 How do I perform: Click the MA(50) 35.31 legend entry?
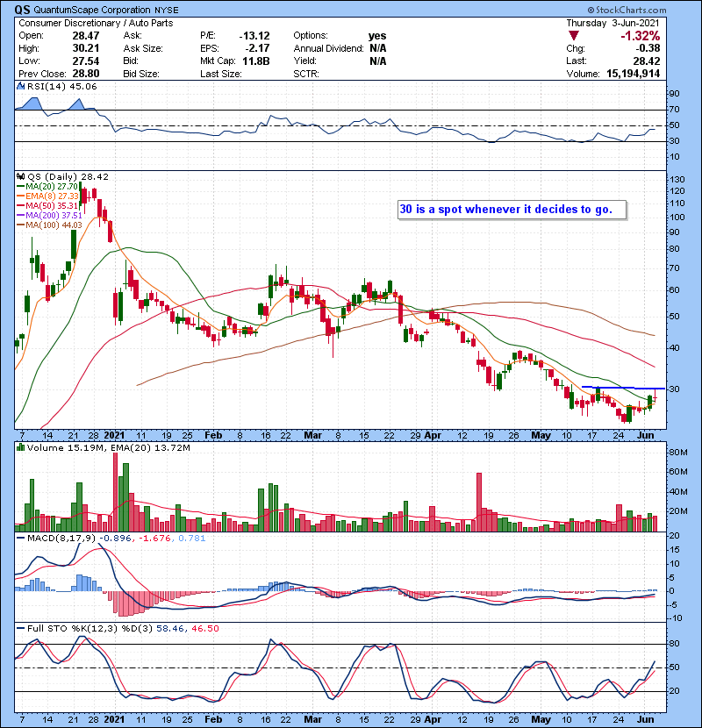point(47,205)
